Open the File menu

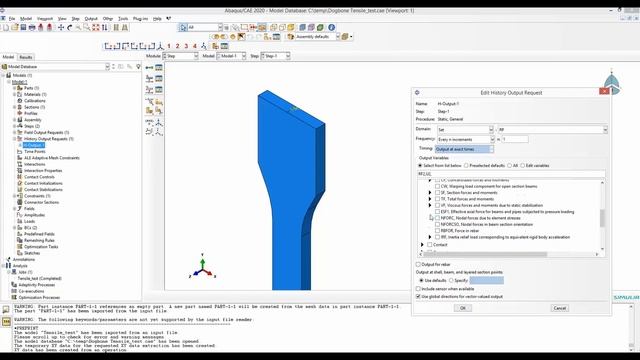coord(12,18)
